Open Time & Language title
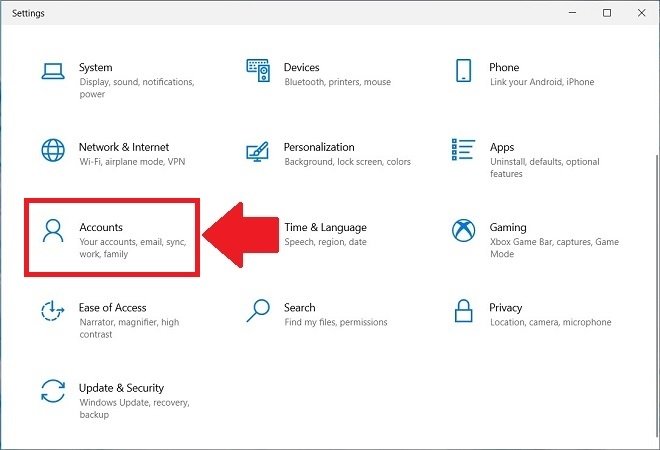The height and width of the screenshot is (450, 660). (x=325, y=228)
